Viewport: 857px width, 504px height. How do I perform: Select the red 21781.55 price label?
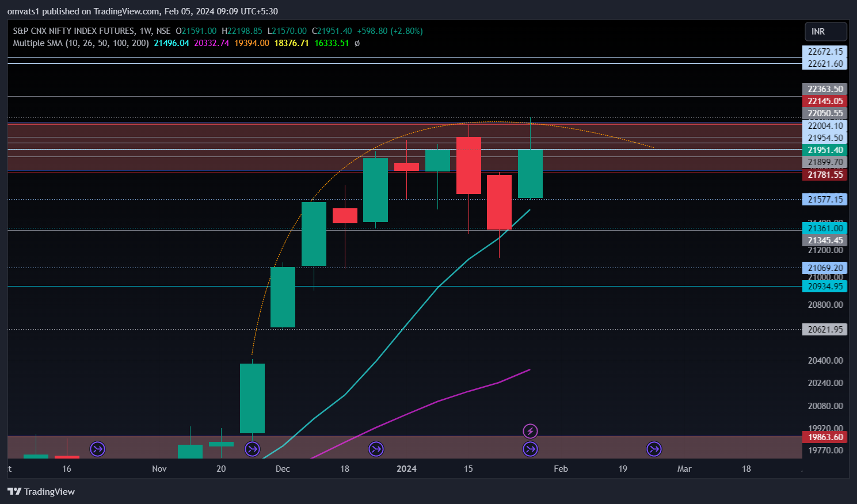point(825,175)
